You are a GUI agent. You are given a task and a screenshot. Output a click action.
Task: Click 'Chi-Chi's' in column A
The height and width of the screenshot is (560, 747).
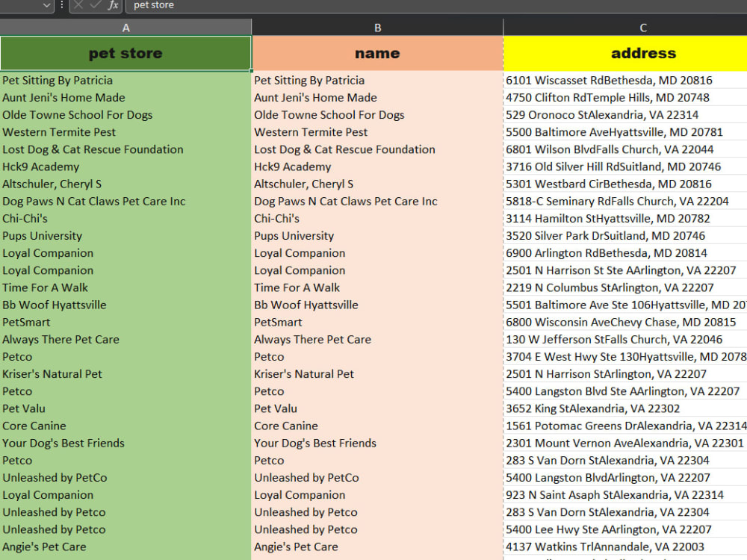[x=25, y=219]
